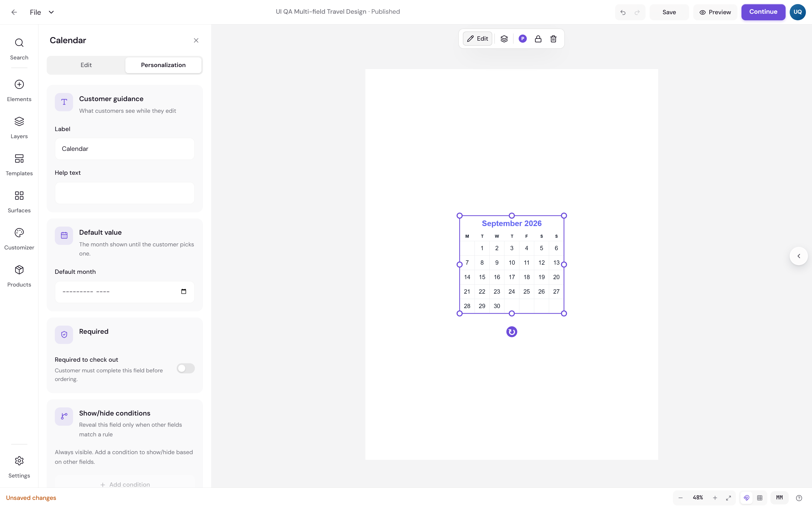The height and width of the screenshot is (508, 812).
Task: Switch to the Edit tab
Action: click(x=86, y=65)
